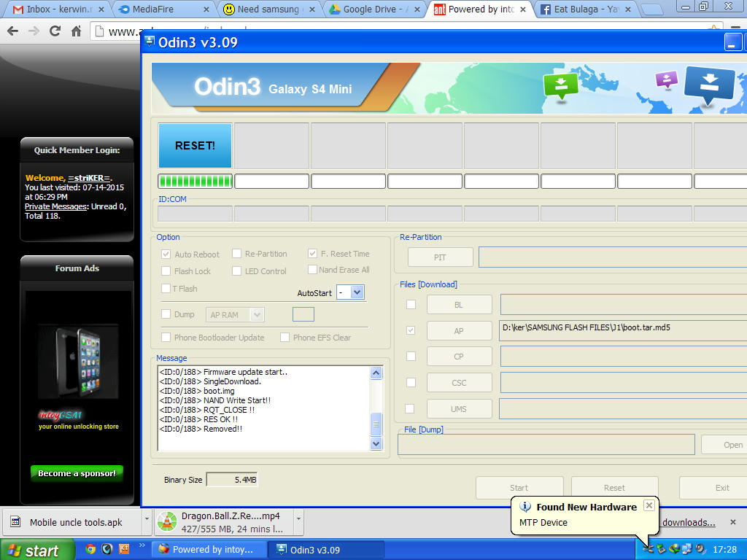
Task: Click the Become a sponsor! button
Action: [77, 473]
